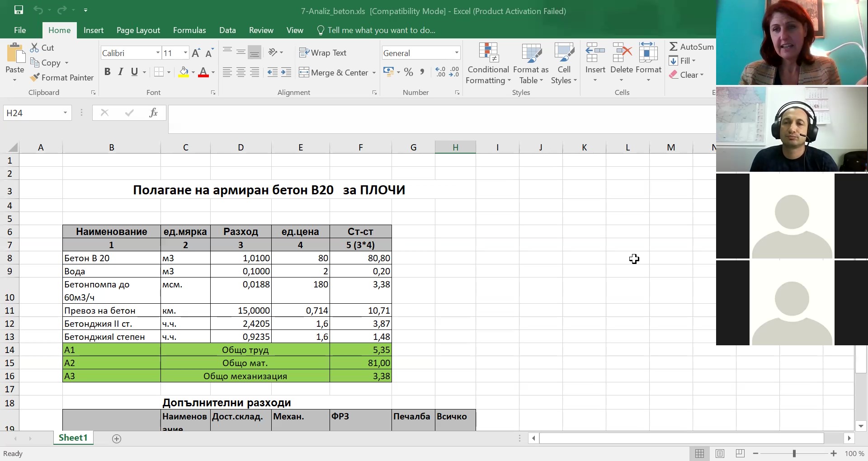The height and width of the screenshot is (461, 868).
Task: Open the Name Box dropdown arrow
Action: 65,113
